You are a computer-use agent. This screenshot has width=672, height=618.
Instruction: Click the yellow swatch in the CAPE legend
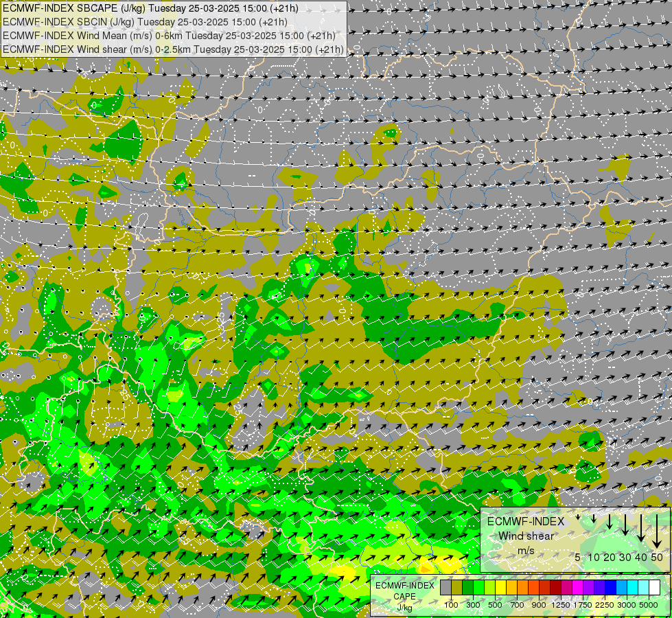500,587
